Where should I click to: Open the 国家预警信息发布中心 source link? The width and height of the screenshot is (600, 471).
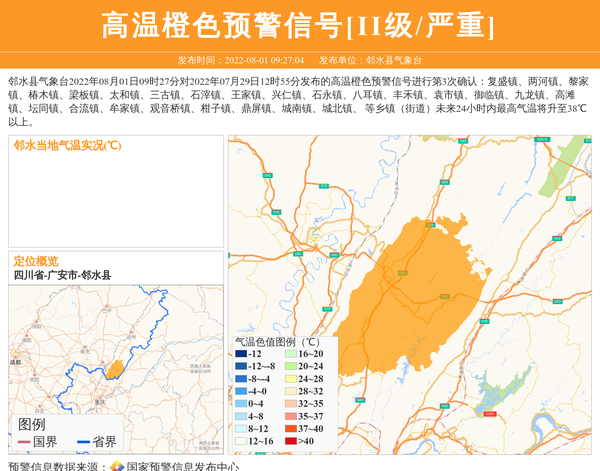click(x=182, y=465)
